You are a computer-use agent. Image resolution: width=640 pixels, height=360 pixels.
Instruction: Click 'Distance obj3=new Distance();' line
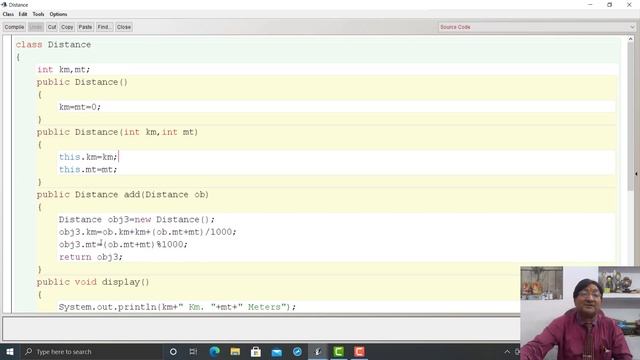point(136,220)
